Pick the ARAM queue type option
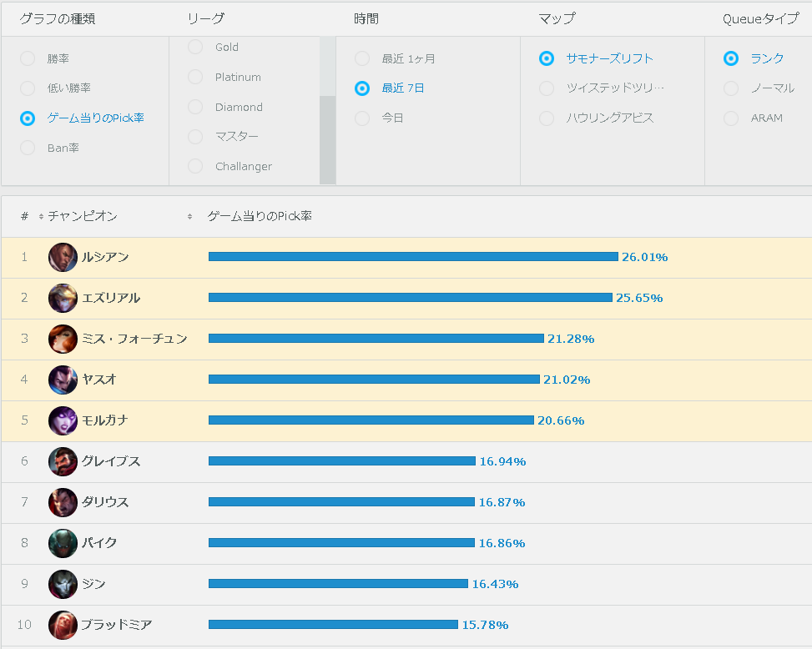 tap(731, 118)
